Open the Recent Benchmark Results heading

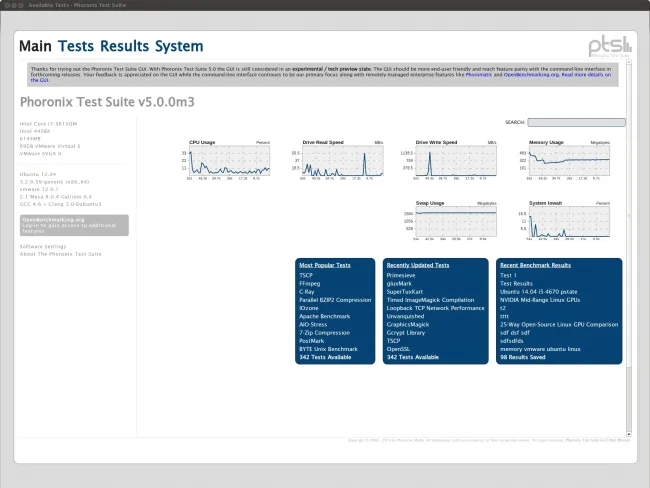[x=535, y=265]
